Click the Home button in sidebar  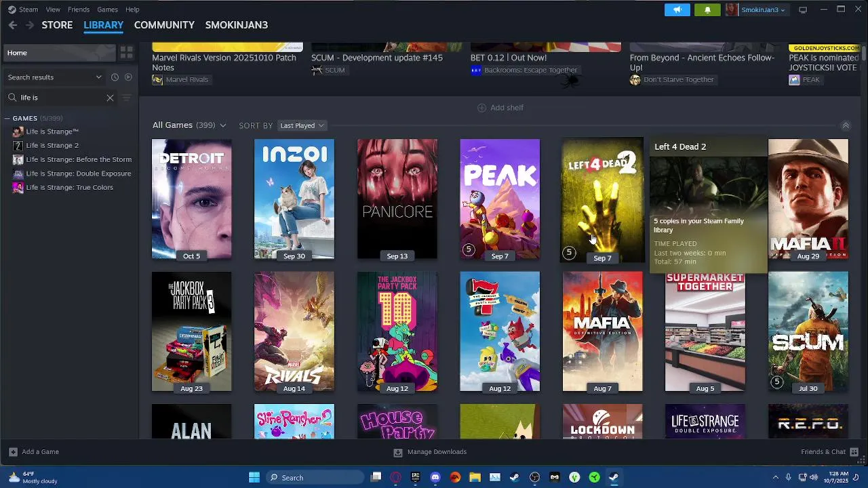pos(60,53)
